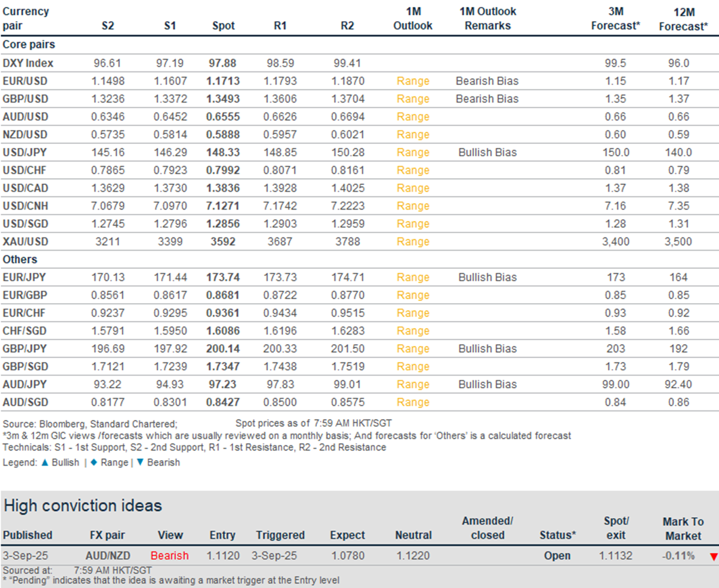719x588 pixels.
Task: Click the Core pairs section heading
Action: (x=29, y=45)
